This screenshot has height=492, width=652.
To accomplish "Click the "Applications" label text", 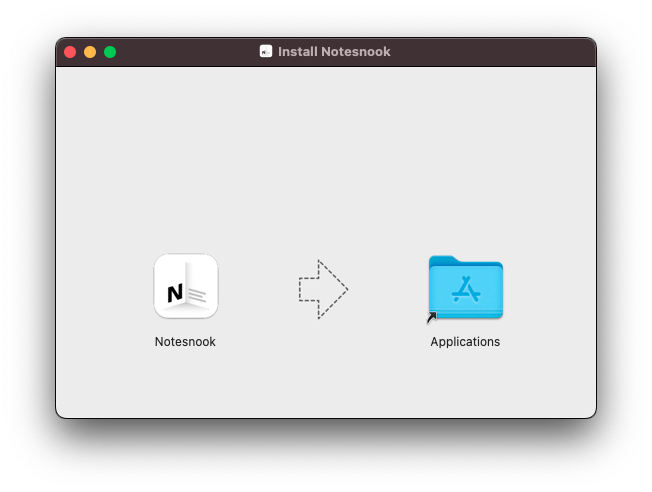I will click(465, 342).
